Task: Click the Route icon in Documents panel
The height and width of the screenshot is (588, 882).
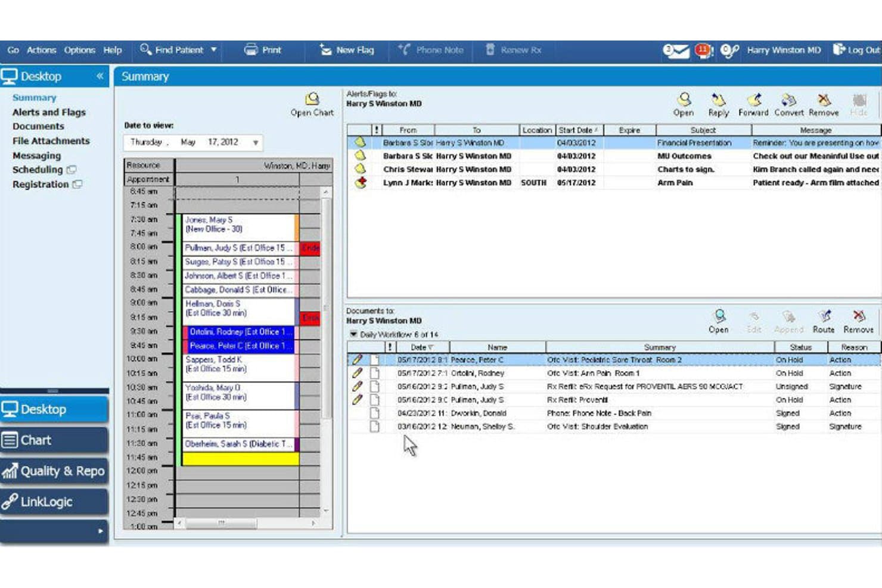Action: pyautogui.click(x=824, y=321)
